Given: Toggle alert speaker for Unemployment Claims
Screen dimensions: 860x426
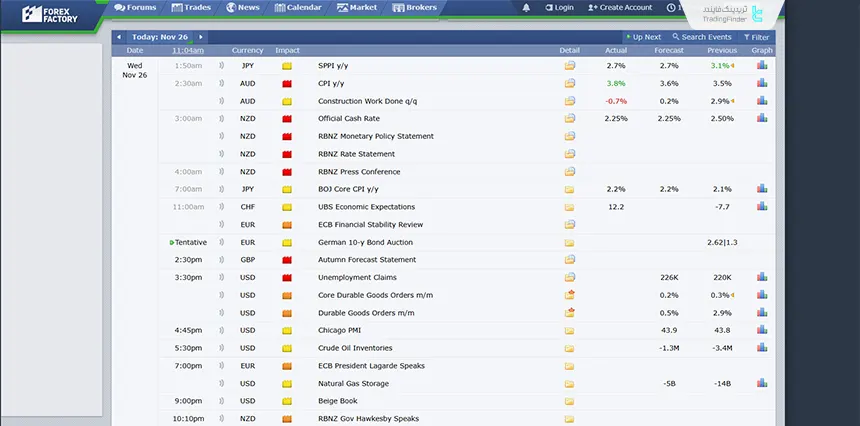Looking at the screenshot, I should [220, 277].
